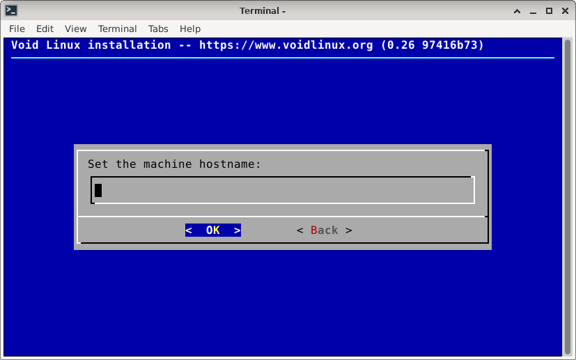Open the File menu
This screenshot has height=360, width=576.
pyautogui.click(x=17, y=29)
